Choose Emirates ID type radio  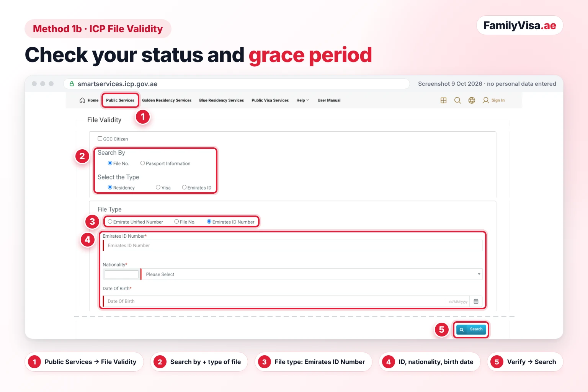click(184, 187)
